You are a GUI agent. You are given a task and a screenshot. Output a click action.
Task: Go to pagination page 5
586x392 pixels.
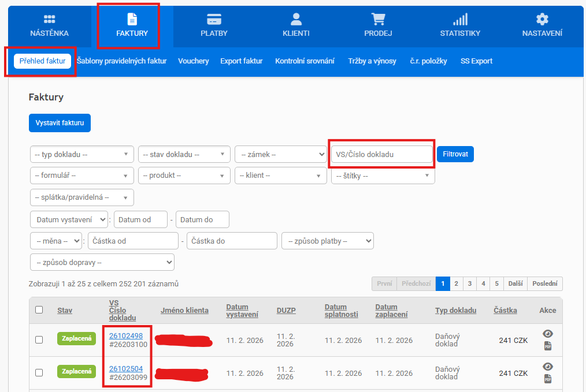click(496, 283)
